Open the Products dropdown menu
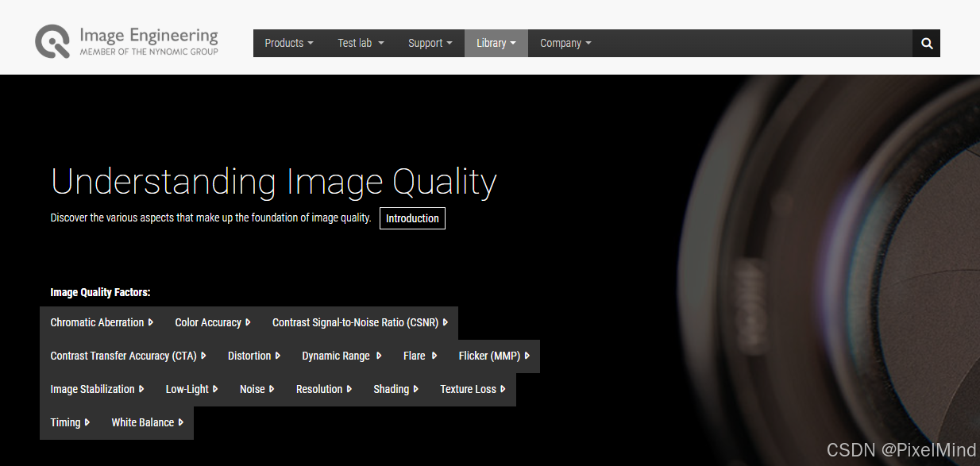 tap(289, 43)
